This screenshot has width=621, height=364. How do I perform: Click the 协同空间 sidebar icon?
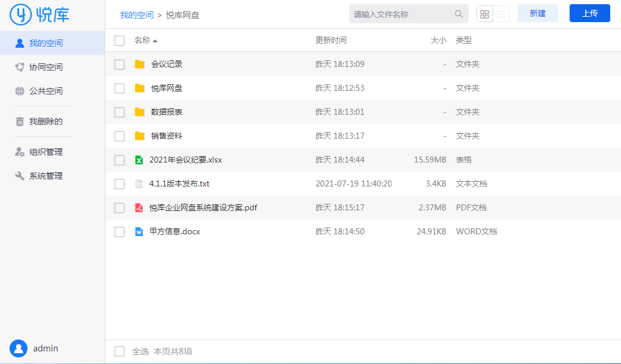[19, 67]
